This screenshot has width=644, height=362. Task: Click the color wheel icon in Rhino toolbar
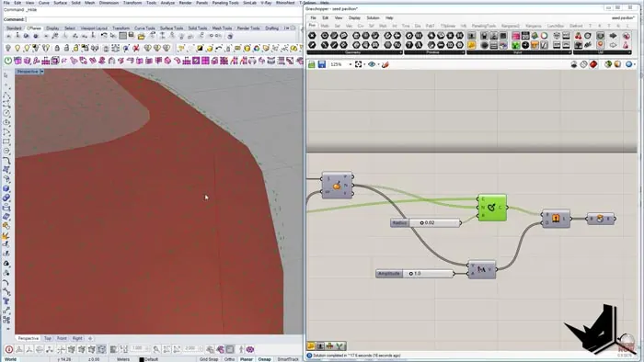(x=257, y=49)
